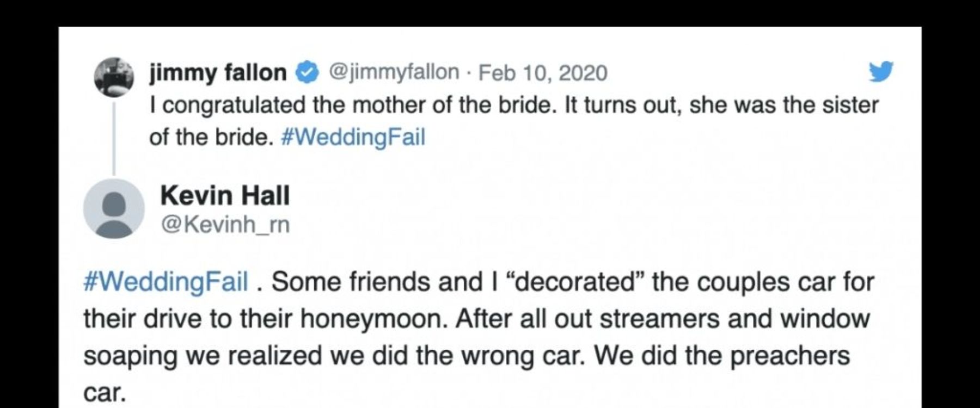Viewport: 980px width, 408px height.
Task: Click jimmy fallon's verified badge icon
Action: (x=307, y=73)
